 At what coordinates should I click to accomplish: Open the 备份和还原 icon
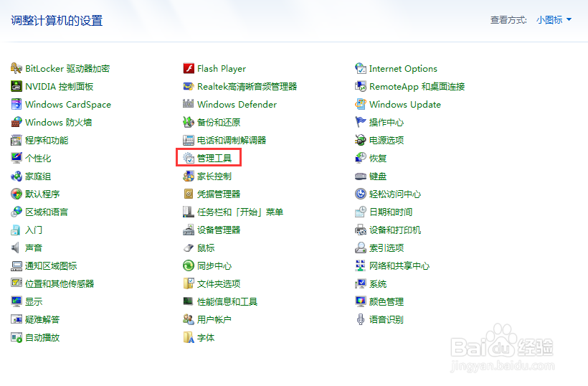pyautogui.click(x=189, y=122)
